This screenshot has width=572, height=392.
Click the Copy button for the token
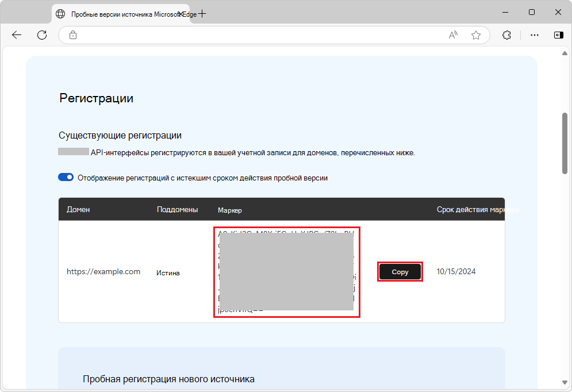(x=400, y=271)
